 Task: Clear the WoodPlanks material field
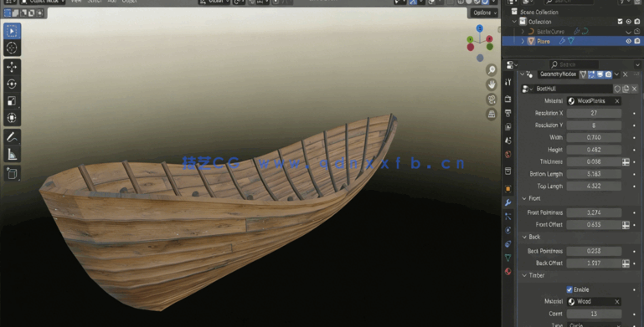617,101
